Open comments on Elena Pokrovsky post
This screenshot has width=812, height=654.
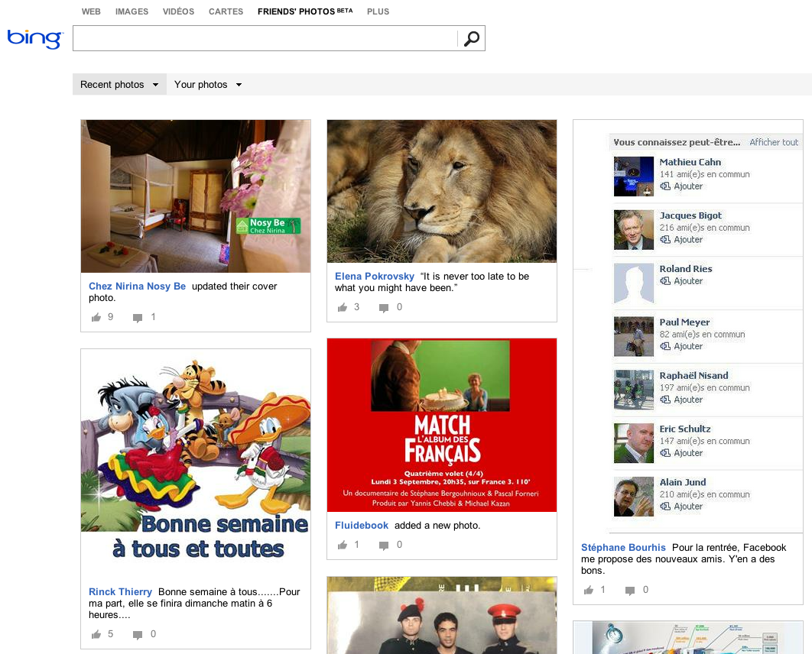[384, 308]
